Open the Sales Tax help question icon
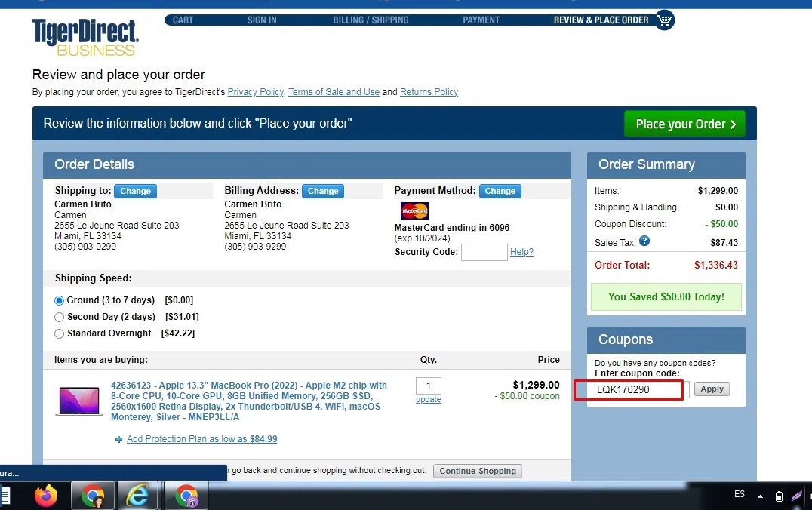 pyautogui.click(x=644, y=241)
